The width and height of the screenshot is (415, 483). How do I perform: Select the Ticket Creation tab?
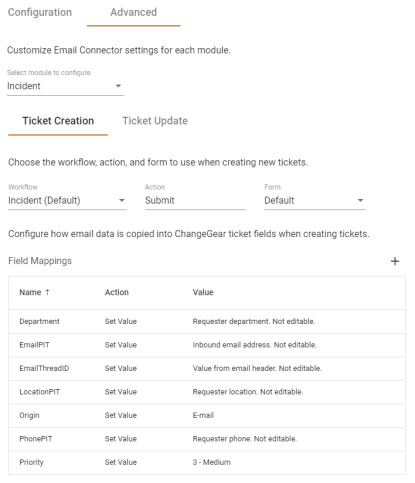[58, 121]
